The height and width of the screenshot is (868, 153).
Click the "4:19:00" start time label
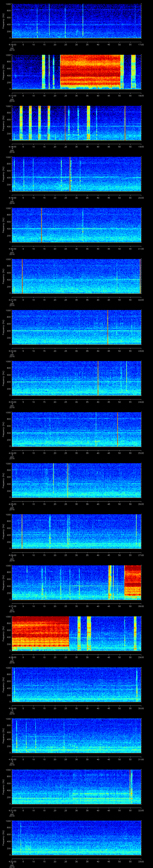pos(12,198)
